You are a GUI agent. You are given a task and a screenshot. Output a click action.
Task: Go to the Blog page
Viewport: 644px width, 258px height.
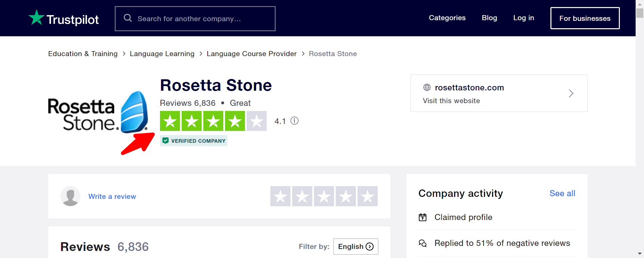[x=489, y=18]
